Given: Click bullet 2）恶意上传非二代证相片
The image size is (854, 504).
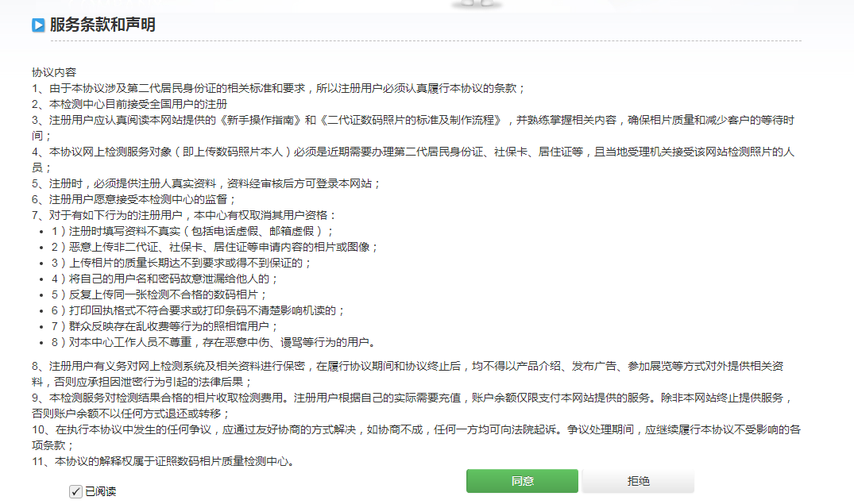Looking at the screenshot, I should coord(214,247).
